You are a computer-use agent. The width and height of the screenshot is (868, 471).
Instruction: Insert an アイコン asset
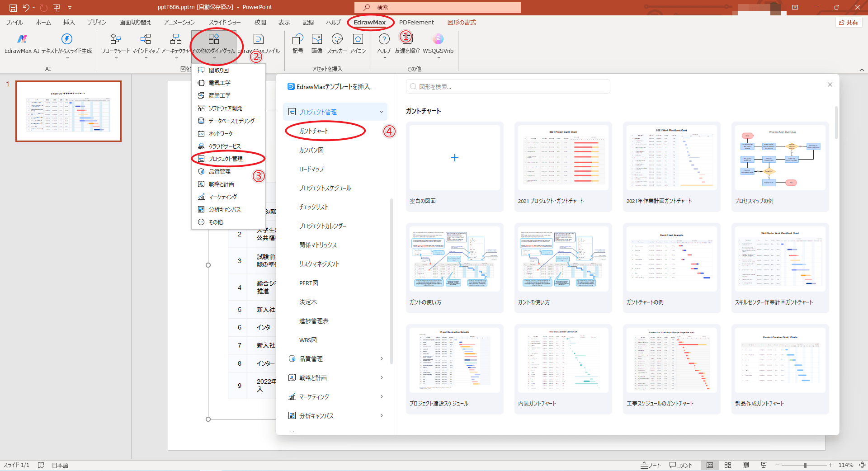pos(358,43)
